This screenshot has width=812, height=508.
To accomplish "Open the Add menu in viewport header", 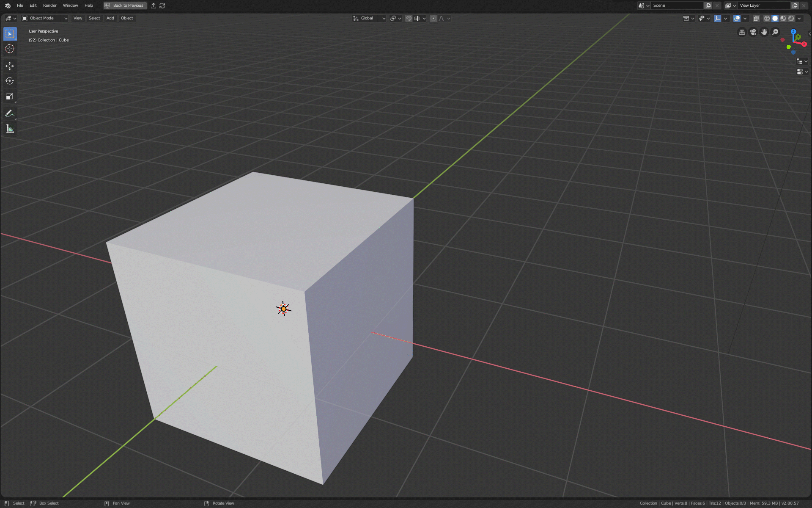I will tap(110, 18).
